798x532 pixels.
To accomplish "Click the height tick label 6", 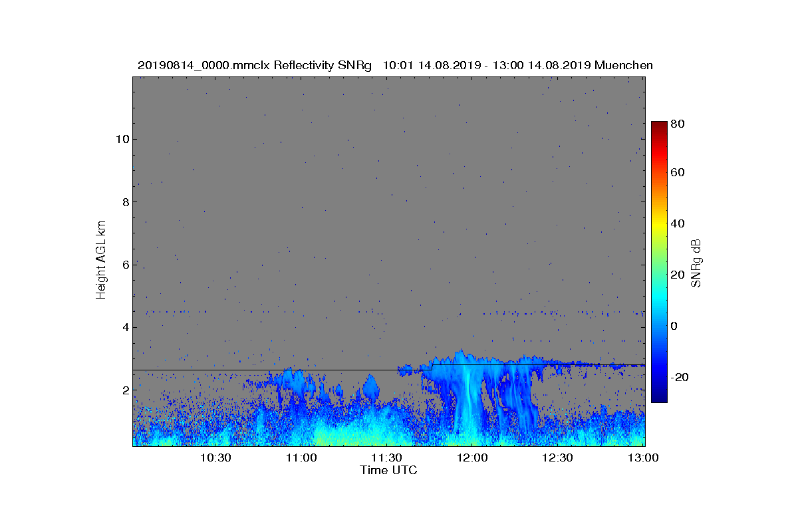I will pos(125,265).
